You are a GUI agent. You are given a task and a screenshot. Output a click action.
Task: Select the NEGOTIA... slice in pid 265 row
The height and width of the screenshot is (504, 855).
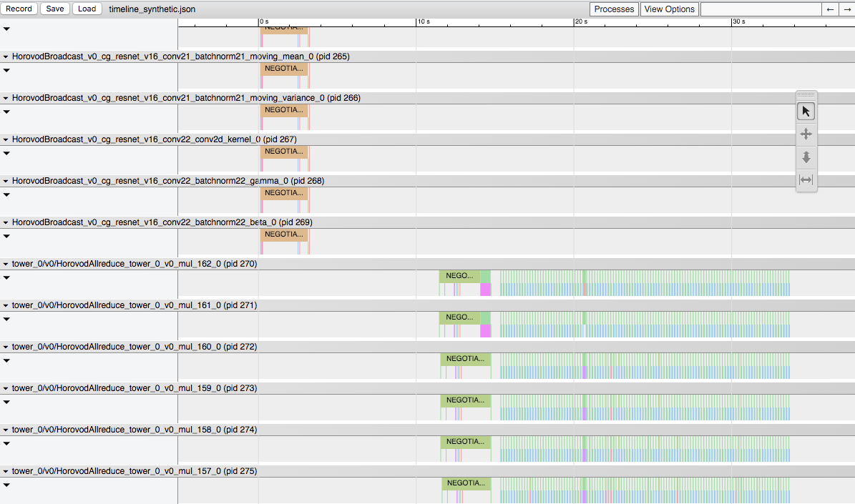pyautogui.click(x=284, y=69)
